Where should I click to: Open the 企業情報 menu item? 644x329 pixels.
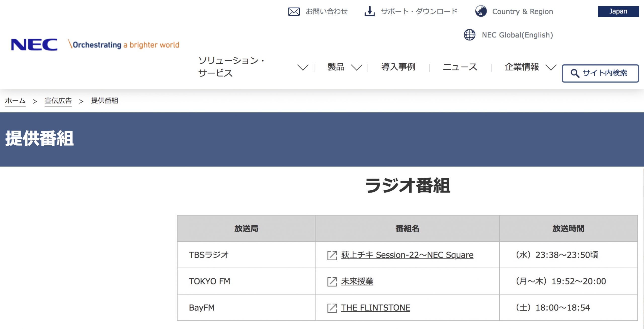coord(521,67)
